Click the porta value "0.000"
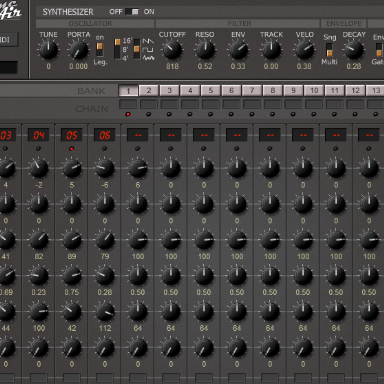Screen dimensions: 384x384 pos(79,66)
